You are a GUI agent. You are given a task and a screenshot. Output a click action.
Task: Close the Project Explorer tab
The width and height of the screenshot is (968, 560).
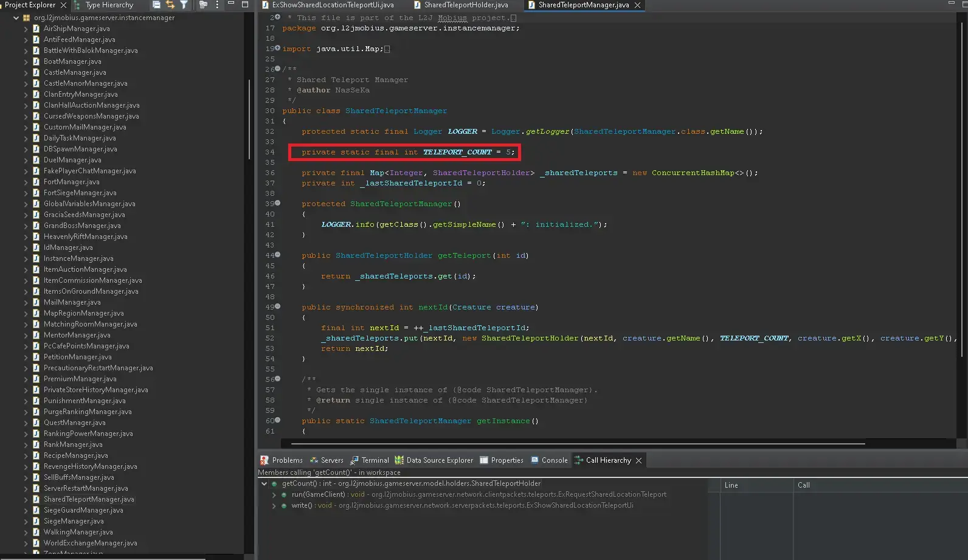point(63,5)
